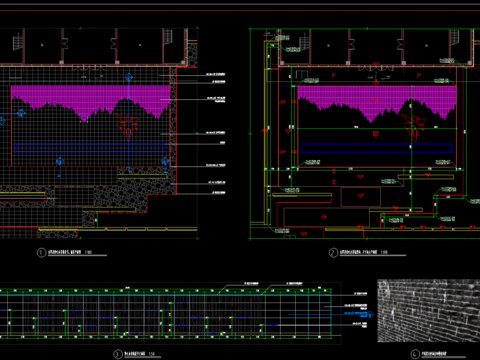Viewport: 480px width, 360px height.
Task: Select the red plant symbol in left plan
Action: tap(127, 125)
